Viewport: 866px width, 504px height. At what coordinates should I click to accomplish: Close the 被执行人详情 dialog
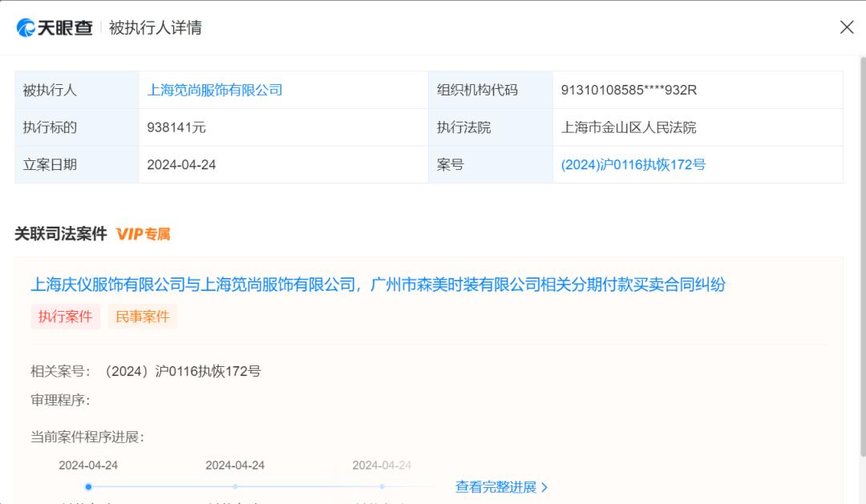(847, 27)
